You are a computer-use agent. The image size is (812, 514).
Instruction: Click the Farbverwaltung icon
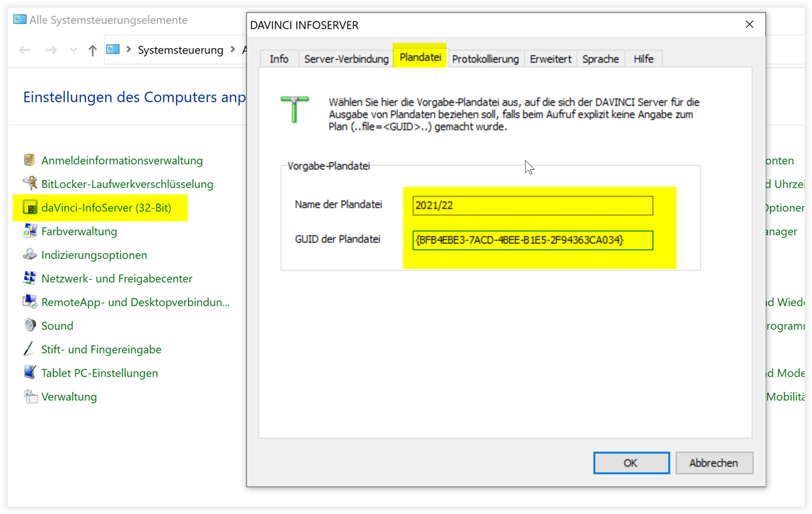tap(30, 232)
